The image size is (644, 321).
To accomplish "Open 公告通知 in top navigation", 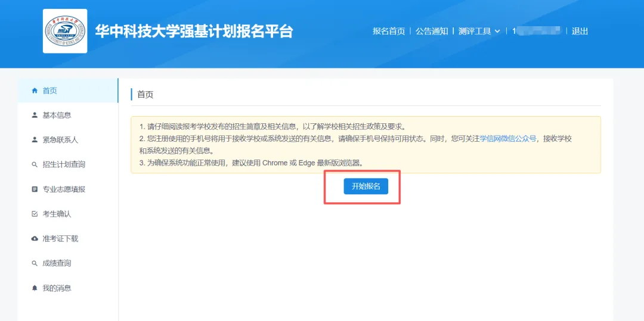I will point(432,31).
